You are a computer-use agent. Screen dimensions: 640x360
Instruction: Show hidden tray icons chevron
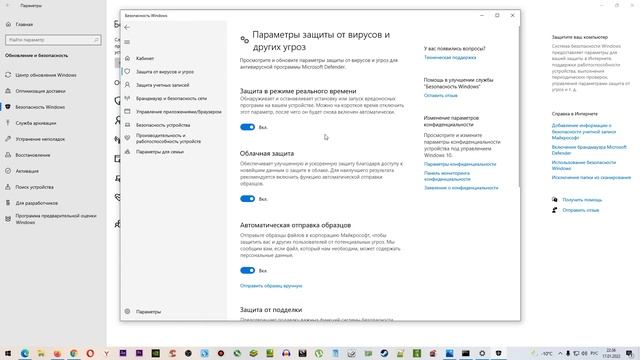pyautogui.click(x=560, y=353)
